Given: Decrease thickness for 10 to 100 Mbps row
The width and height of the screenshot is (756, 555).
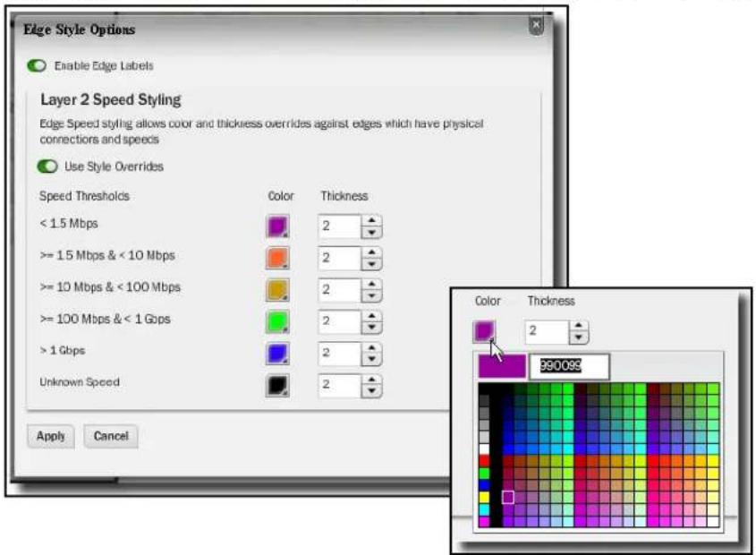Looking at the screenshot, I should click(371, 296).
